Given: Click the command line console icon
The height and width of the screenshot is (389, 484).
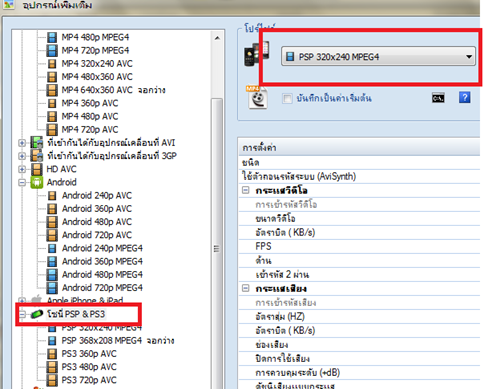Looking at the screenshot, I should [x=438, y=98].
